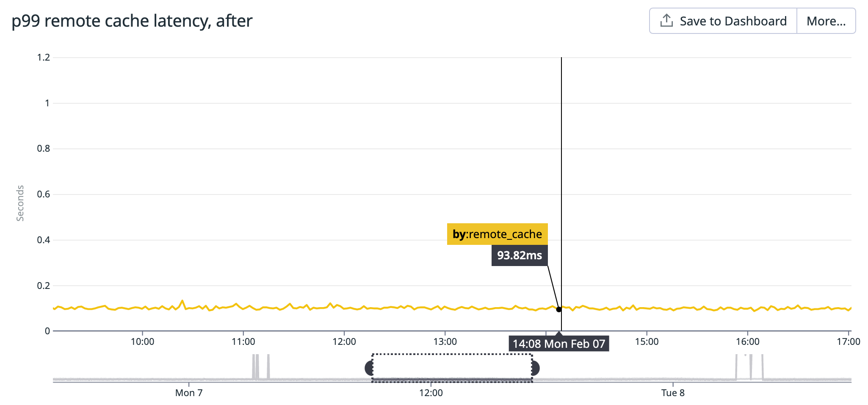Click the black cursor dot on the yellow line
This screenshot has height=405, width=868.
[559, 309]
